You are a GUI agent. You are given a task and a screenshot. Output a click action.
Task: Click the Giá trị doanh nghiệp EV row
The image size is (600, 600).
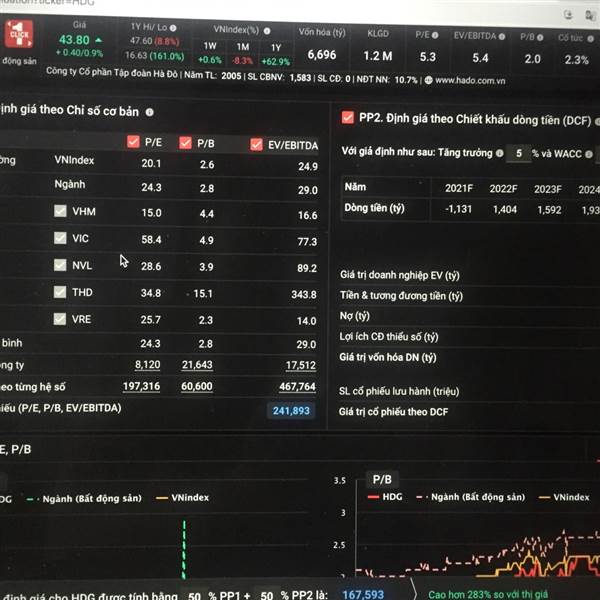pos(470,275)
